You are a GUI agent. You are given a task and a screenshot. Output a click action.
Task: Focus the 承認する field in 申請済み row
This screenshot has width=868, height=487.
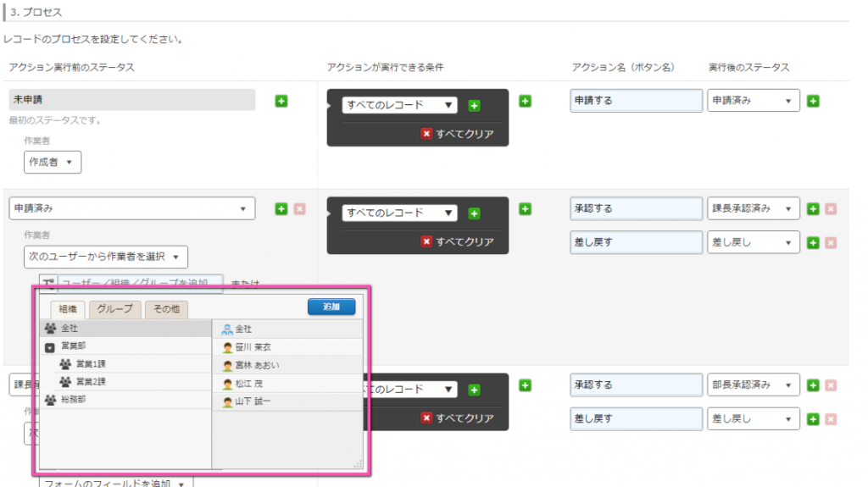click(636, 208)
